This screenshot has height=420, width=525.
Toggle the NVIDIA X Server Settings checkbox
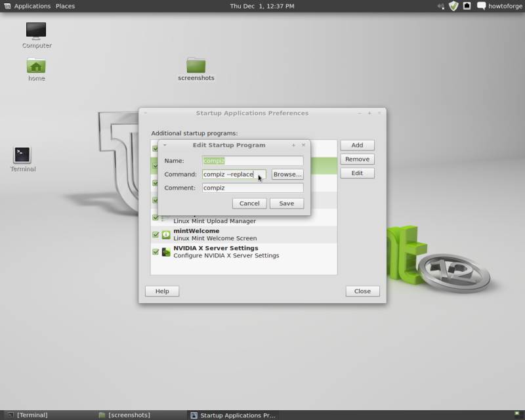[156, 251]
